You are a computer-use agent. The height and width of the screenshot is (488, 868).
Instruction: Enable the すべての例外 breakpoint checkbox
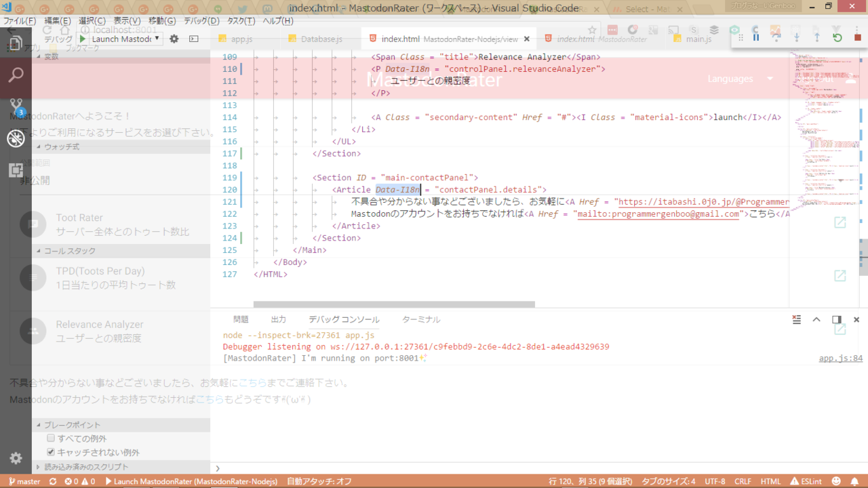click(x=51, y=439)
